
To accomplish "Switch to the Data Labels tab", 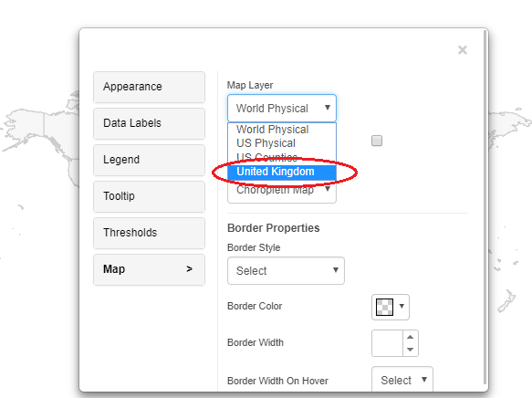I will [149, 123].
